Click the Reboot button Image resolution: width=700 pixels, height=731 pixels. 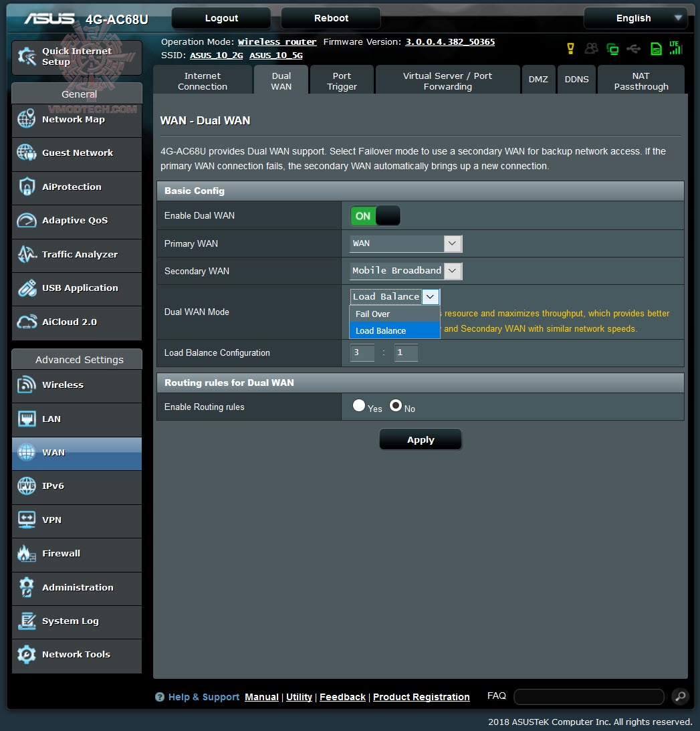click(x=331, y=18)
